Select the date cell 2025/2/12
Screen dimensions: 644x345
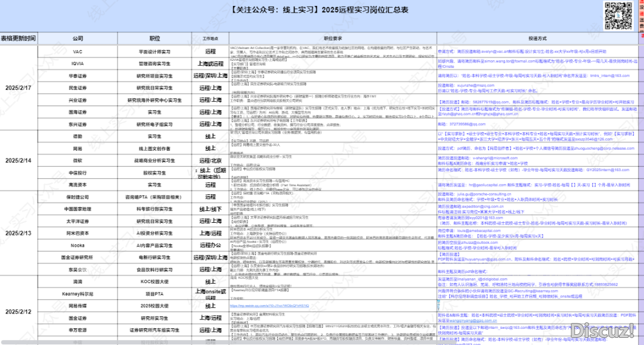18,312
